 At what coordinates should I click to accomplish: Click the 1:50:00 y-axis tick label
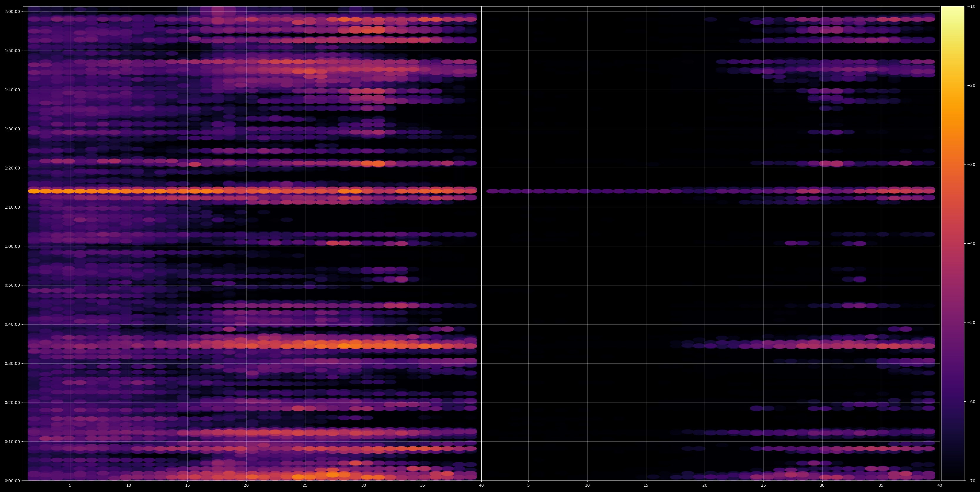12,51
